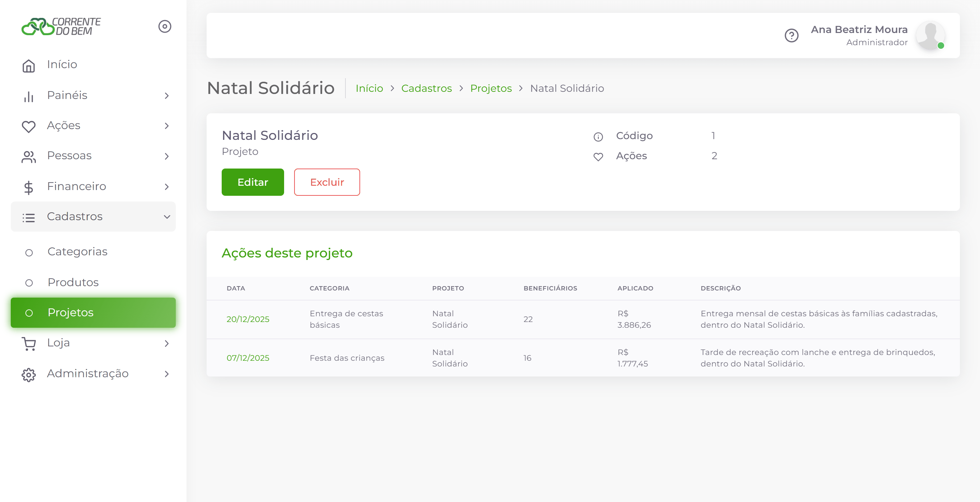Click the R$ 1.777,45 applied value
The image size is (980, 502).
coord(632,358)
